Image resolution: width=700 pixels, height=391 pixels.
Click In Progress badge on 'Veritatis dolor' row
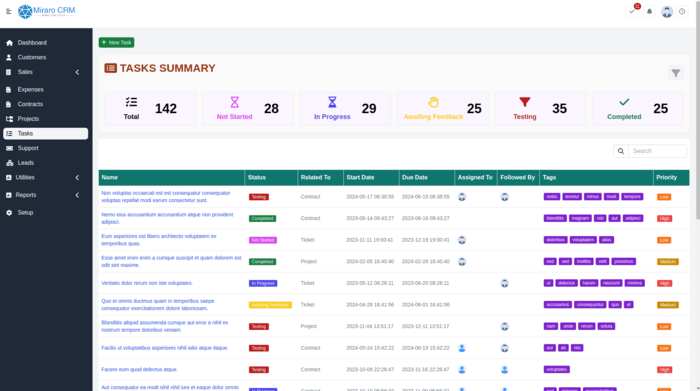(263, 283)
